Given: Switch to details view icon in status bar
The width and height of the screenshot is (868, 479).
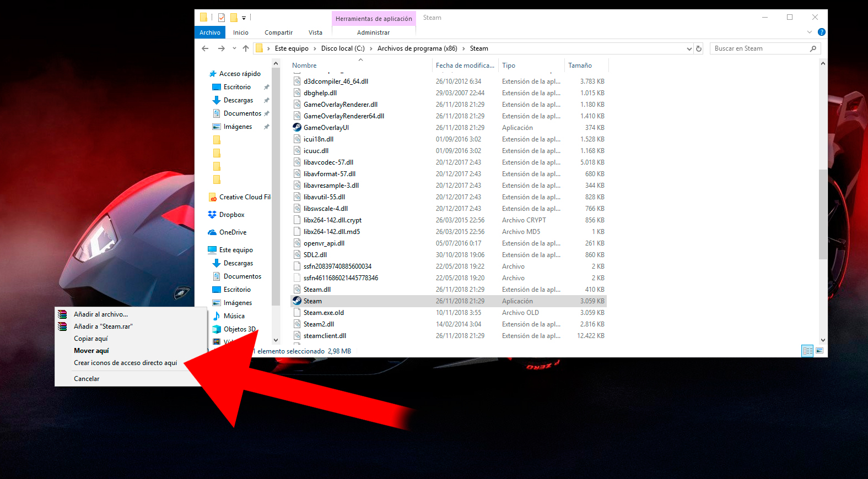Looking at the screenshot, I should [807, 351].
